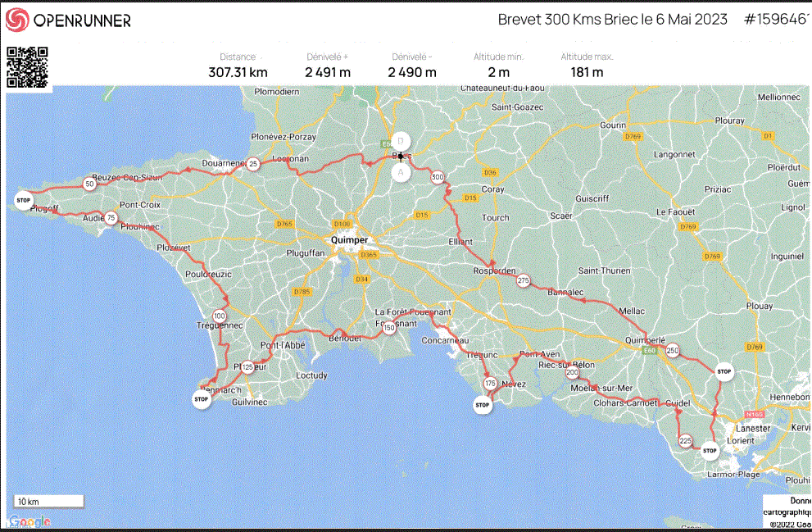Select the STOP marker near Penmarc'h

click(x=201, y=400)
